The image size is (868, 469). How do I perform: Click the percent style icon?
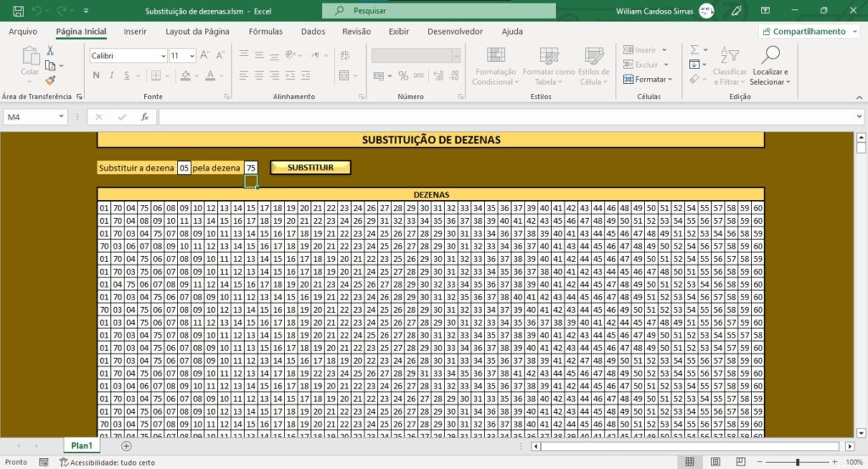(x=403, y=75)
